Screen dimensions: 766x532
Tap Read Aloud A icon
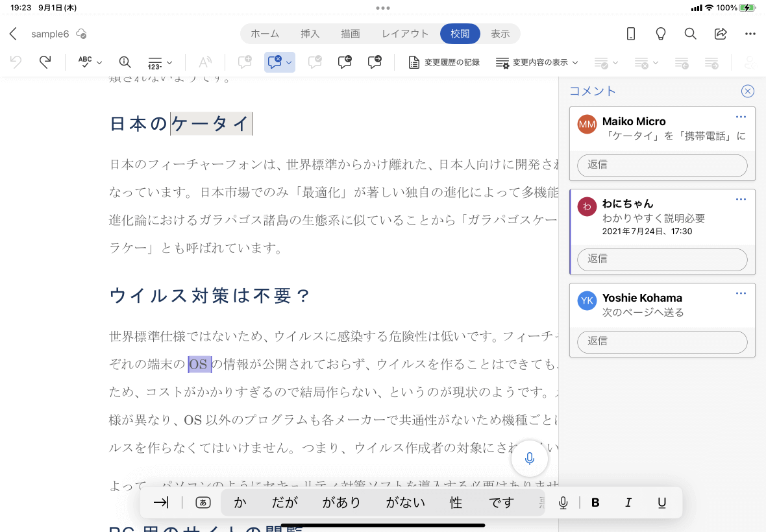point(205,62)
